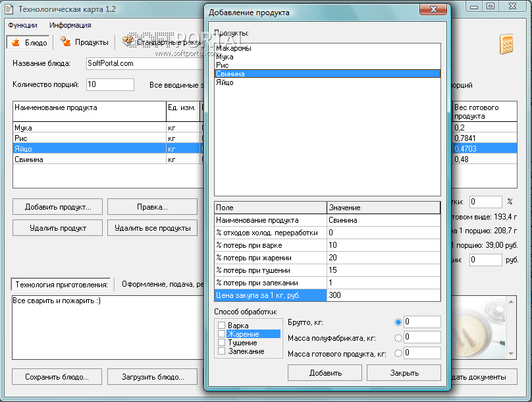Click the calculator icon in the main window
The image size is (532, 402).
pyautogui.click(x=506, y=44)
